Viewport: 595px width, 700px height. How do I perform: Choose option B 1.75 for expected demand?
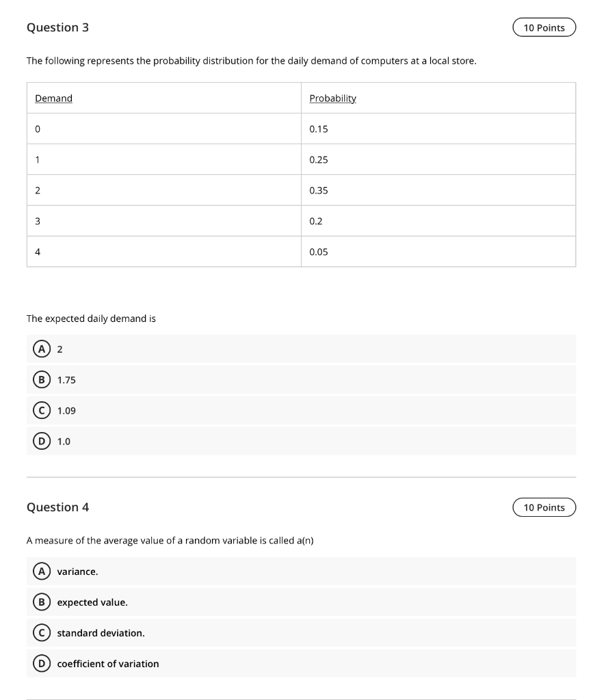coord(301,379)
